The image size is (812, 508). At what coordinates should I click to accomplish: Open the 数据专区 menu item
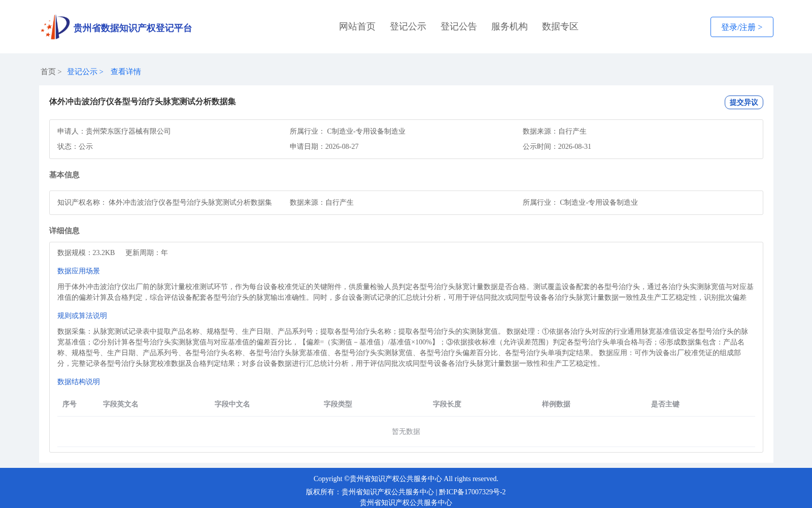pos(560,26)
